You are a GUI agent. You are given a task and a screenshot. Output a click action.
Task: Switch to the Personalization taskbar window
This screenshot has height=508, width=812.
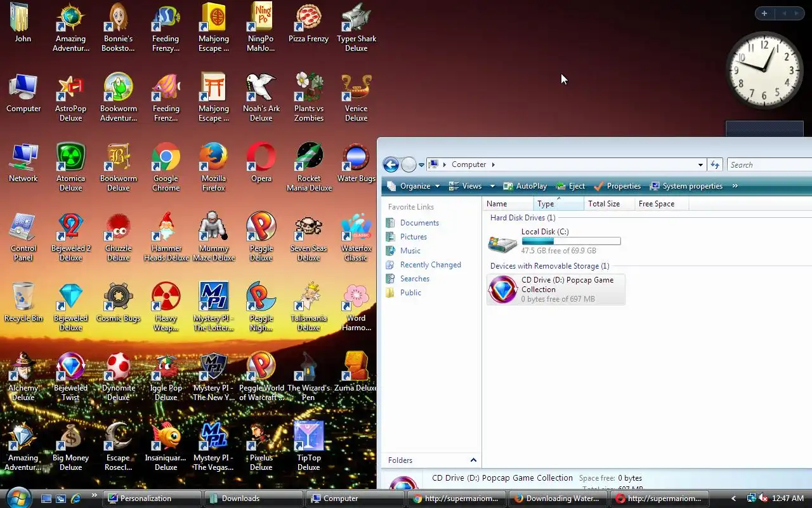click(152, 498)
